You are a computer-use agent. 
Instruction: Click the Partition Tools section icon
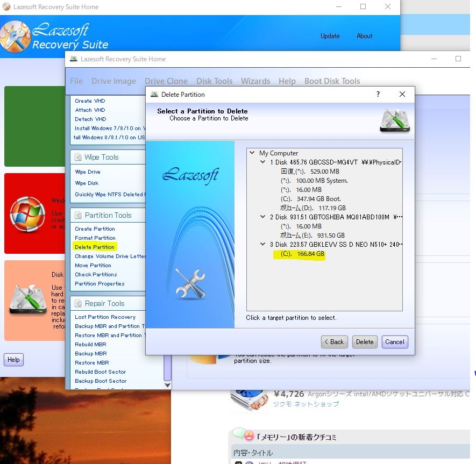click(x=79, y=215)
